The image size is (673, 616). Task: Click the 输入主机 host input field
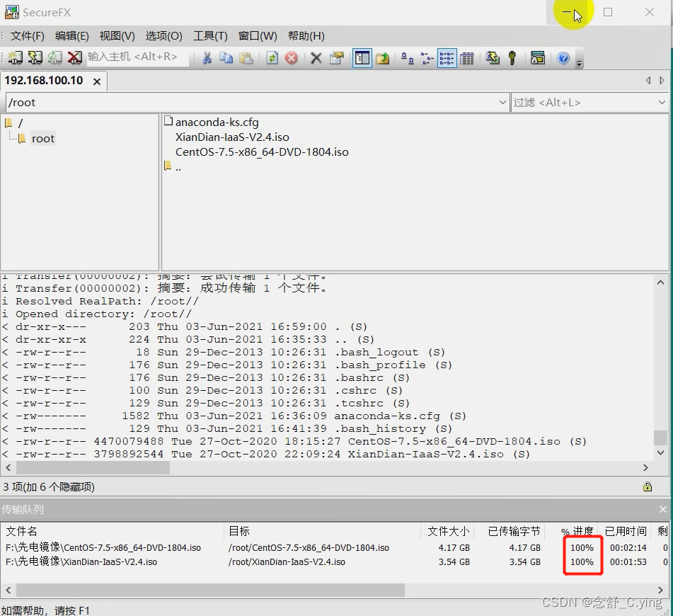pos(137,57)
